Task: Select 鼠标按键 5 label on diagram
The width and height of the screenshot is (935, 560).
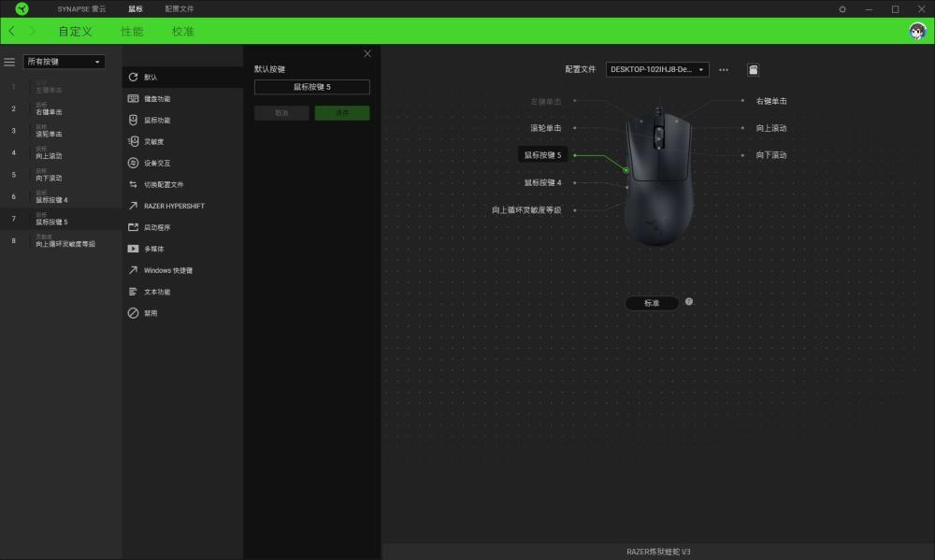Action: click(542, 155)
